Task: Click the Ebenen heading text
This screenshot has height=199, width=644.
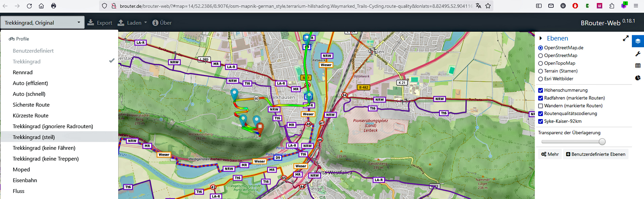Action: point(557,38)
